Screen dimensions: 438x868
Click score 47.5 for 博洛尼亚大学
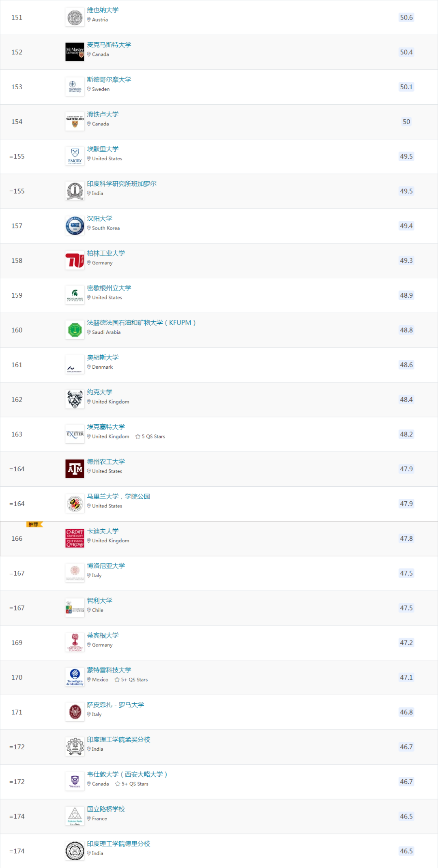click(406, 573)
